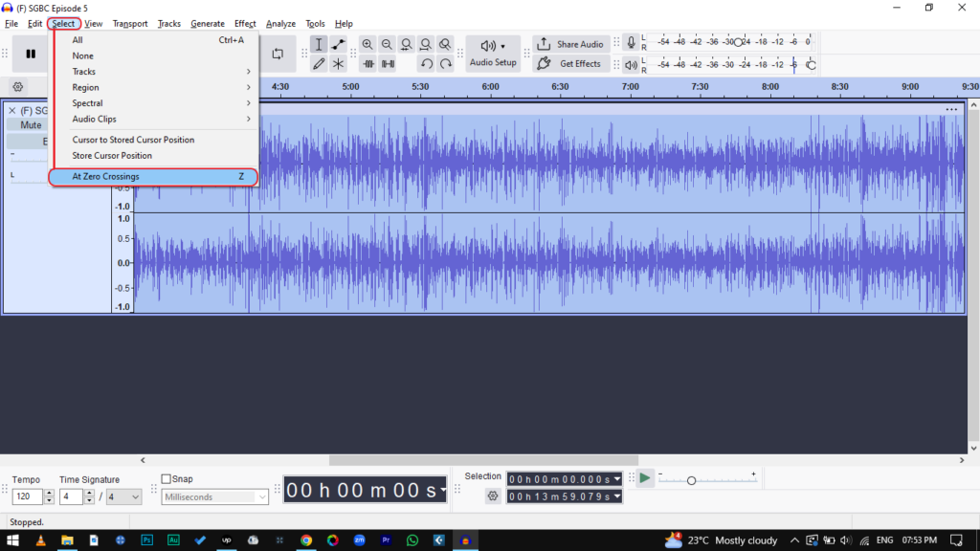Image resolution: width=980 pixels, height=551 pixels.
Task: Select the Draw (pencil) tool
Action: pyautogui.click(x=319, y=64)
